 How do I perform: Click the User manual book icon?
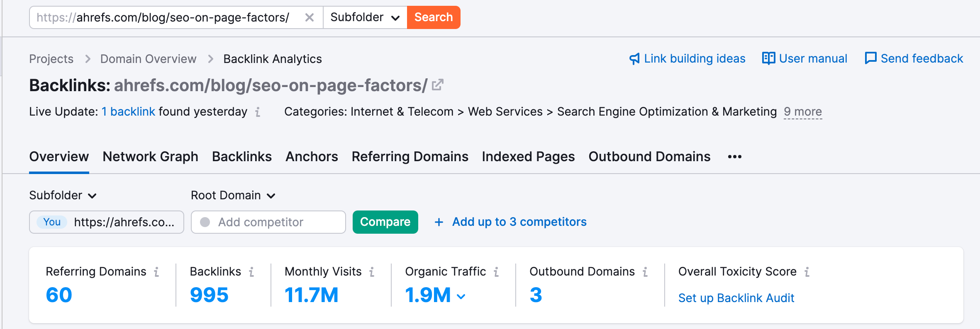[768, 58]
